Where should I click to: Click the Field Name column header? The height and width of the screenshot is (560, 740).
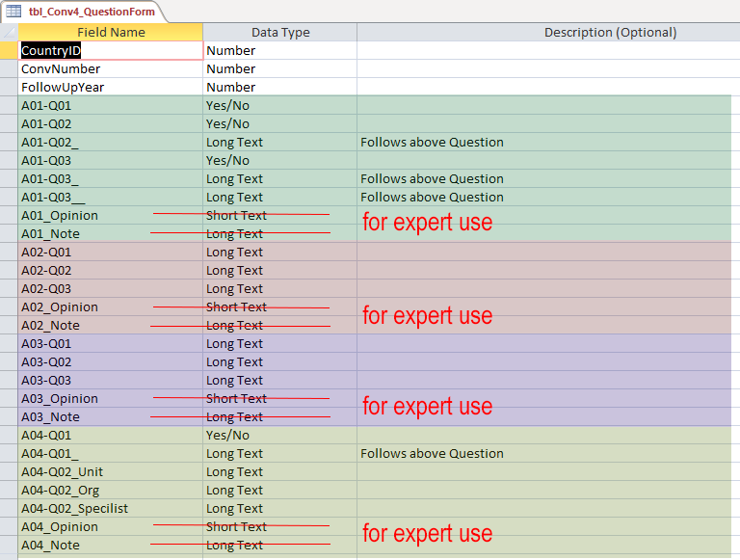111,32
